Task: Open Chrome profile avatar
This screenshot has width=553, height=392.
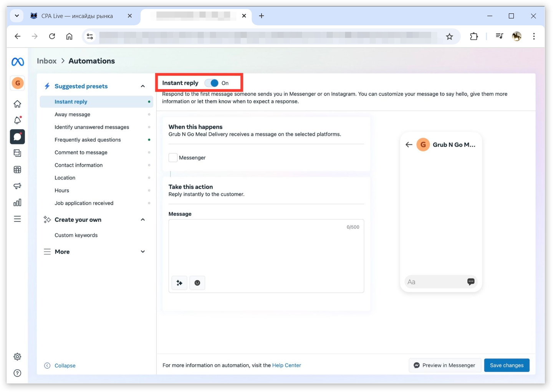Action: 517,36
